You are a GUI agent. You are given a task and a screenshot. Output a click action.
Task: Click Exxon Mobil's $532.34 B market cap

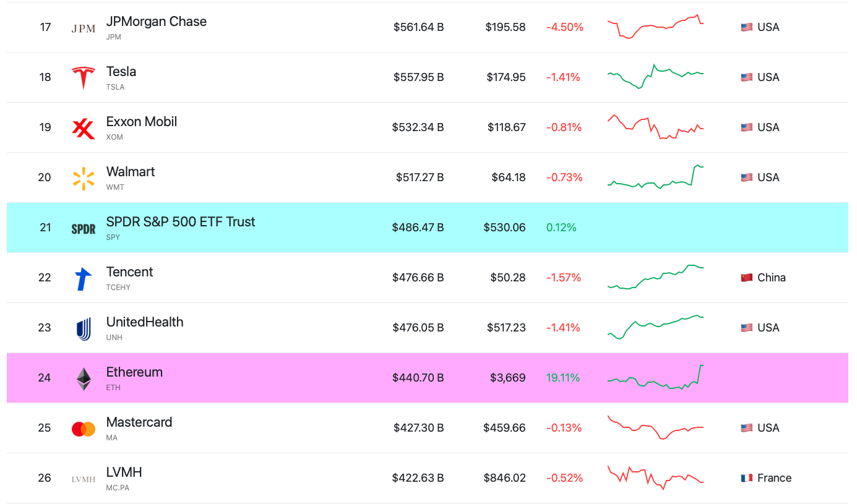418,127
